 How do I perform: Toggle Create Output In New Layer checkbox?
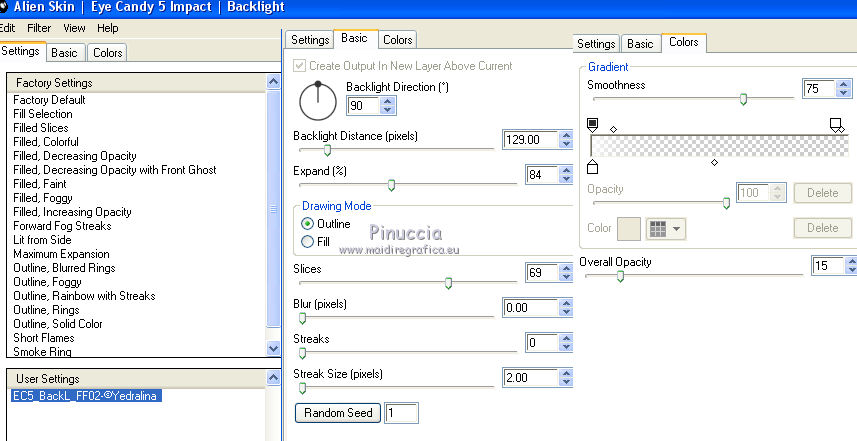click(299, 66)
